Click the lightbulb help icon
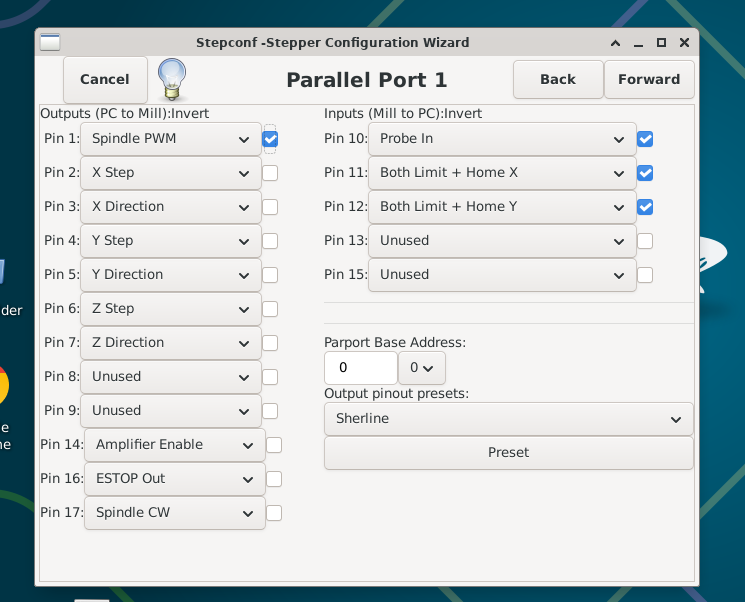Image resolution: width=745 pixels, height=602 pixels. 173,79
